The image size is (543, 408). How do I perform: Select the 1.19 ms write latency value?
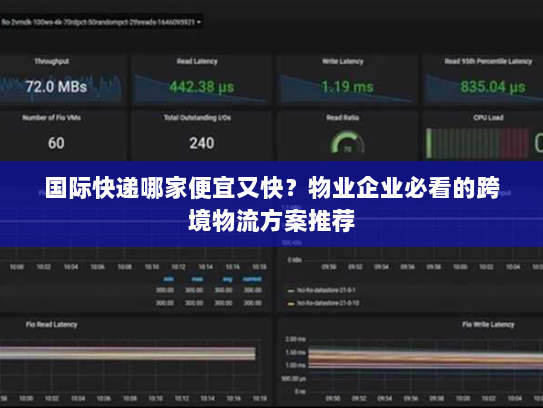click(347, 87)
